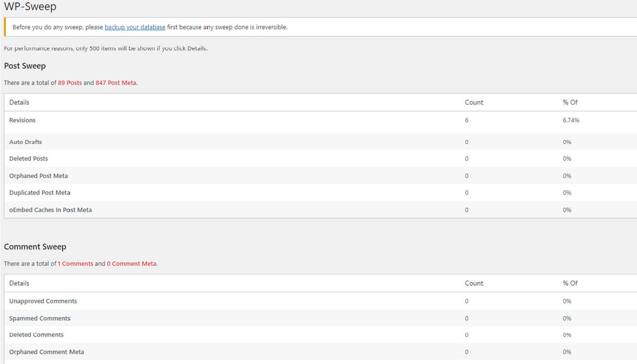This screenshot has width=637, height=364.
Task: Click Details header in Comment Sweep table
Action: point(19,283)
